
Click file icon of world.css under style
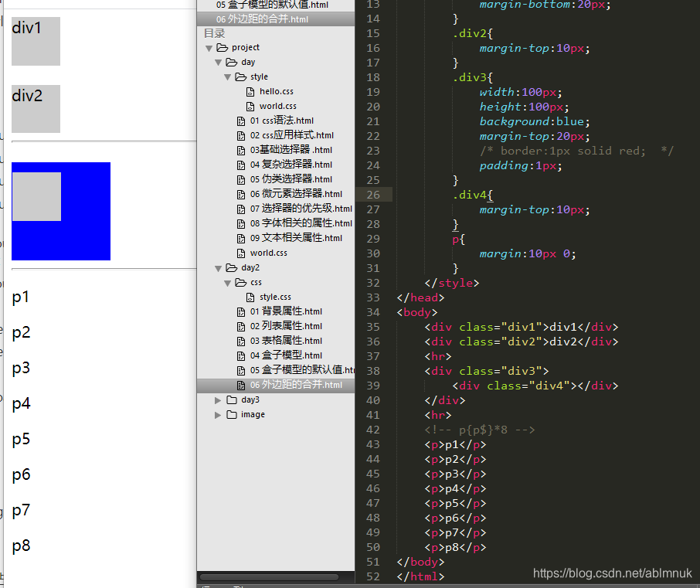click(x=250, y=107)
